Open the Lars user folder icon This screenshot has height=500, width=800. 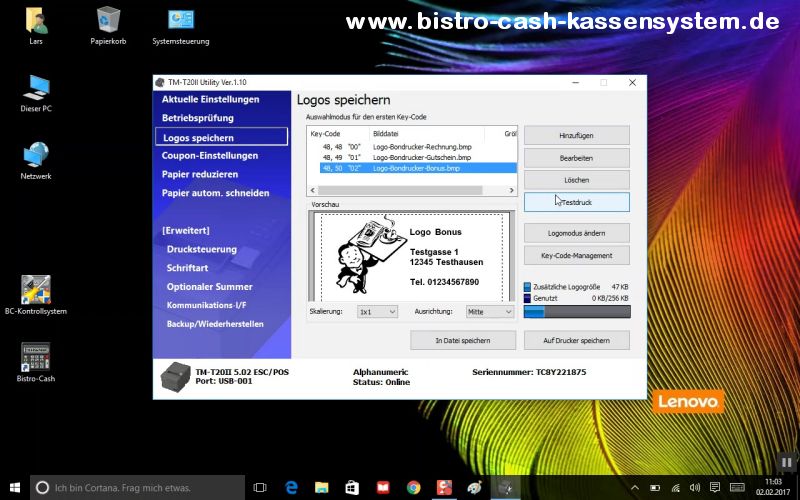click(36, 24)
